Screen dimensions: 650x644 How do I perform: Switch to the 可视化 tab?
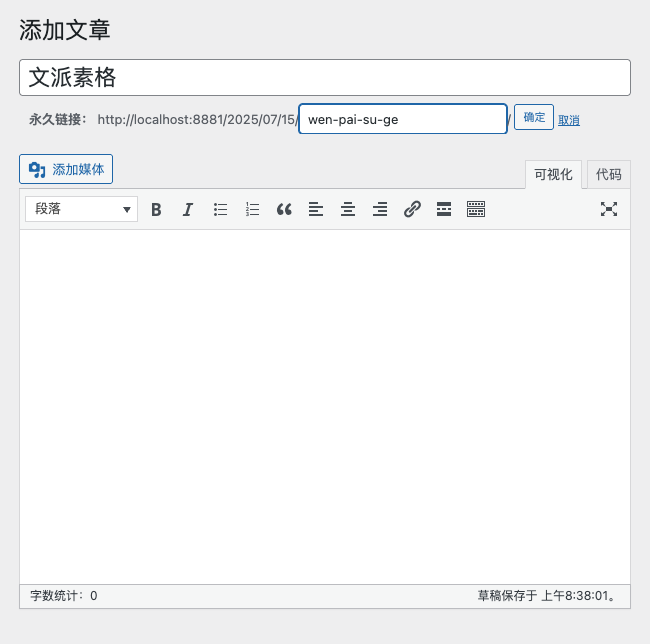[x=553, y=174]
